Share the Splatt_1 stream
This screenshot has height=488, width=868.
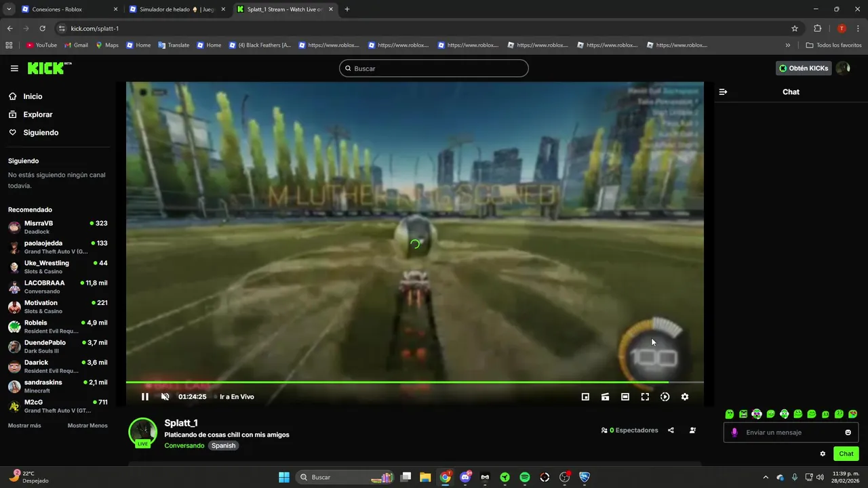click(671, 430)
